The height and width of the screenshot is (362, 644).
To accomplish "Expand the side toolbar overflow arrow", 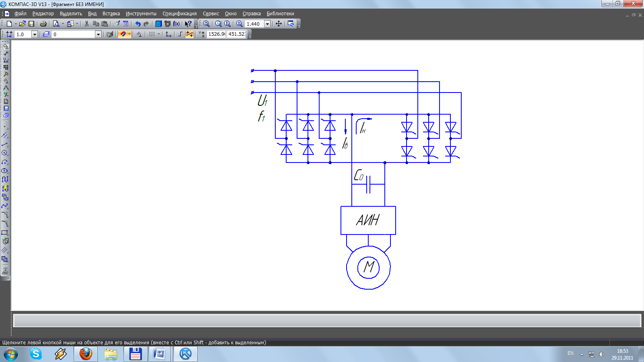I will [8, 278].
